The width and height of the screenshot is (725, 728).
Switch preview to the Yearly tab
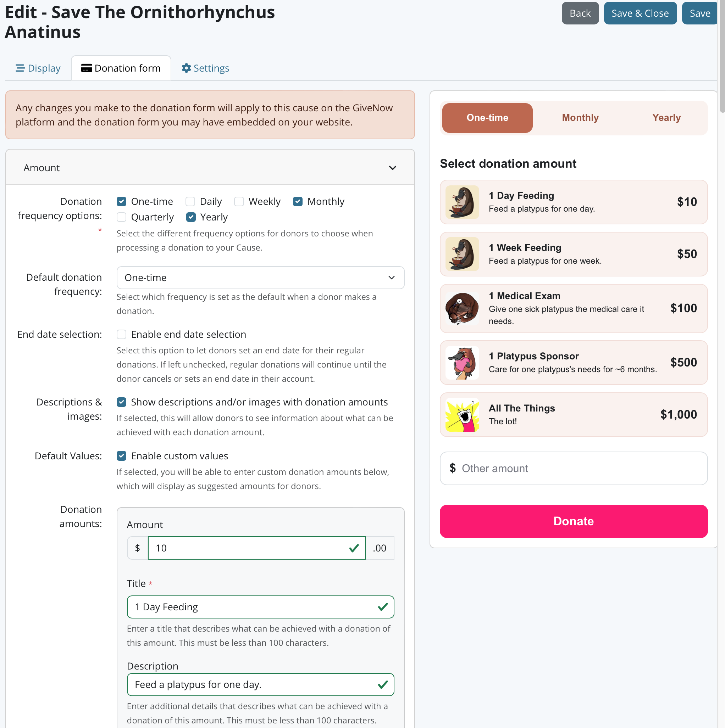point(666,118)
